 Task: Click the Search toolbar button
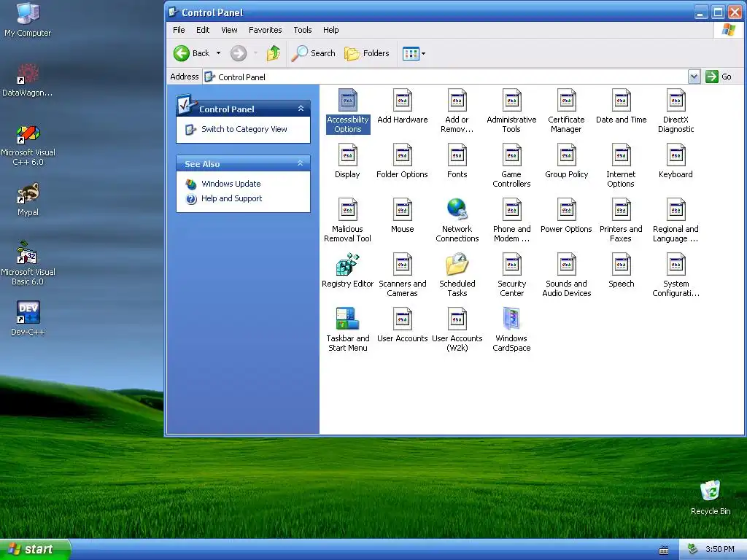click(314, 53)
